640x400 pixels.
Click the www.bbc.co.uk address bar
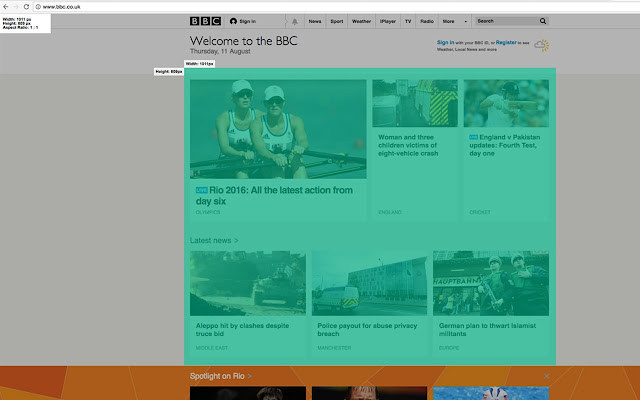(x=336, y=7)
